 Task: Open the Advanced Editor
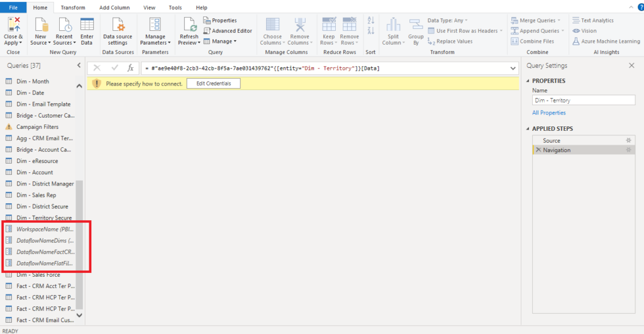(228, 31)
